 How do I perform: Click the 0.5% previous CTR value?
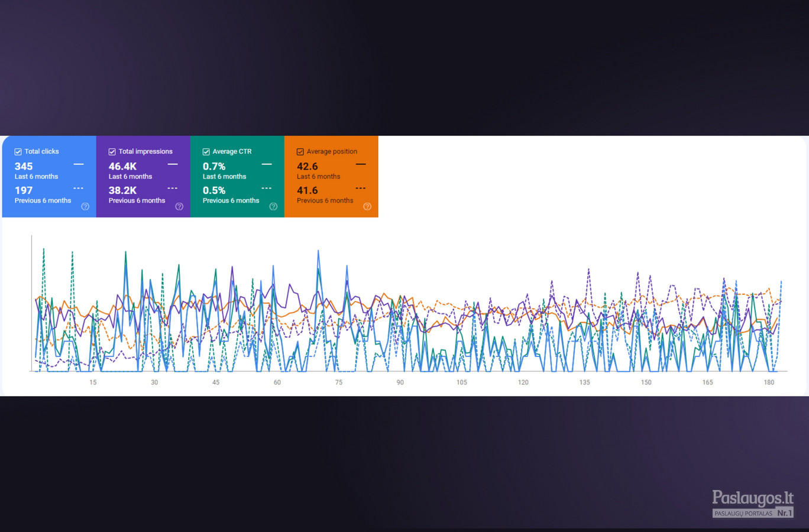214,190
